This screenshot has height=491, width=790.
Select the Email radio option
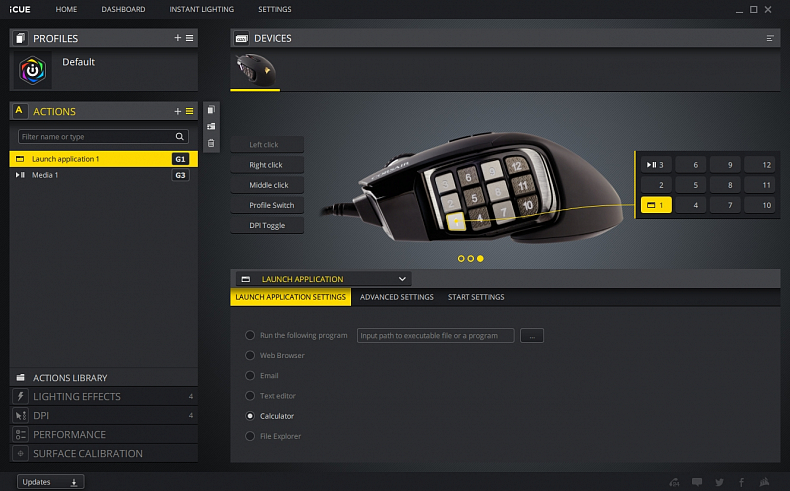pyautogui.click(x=250, y=375)
